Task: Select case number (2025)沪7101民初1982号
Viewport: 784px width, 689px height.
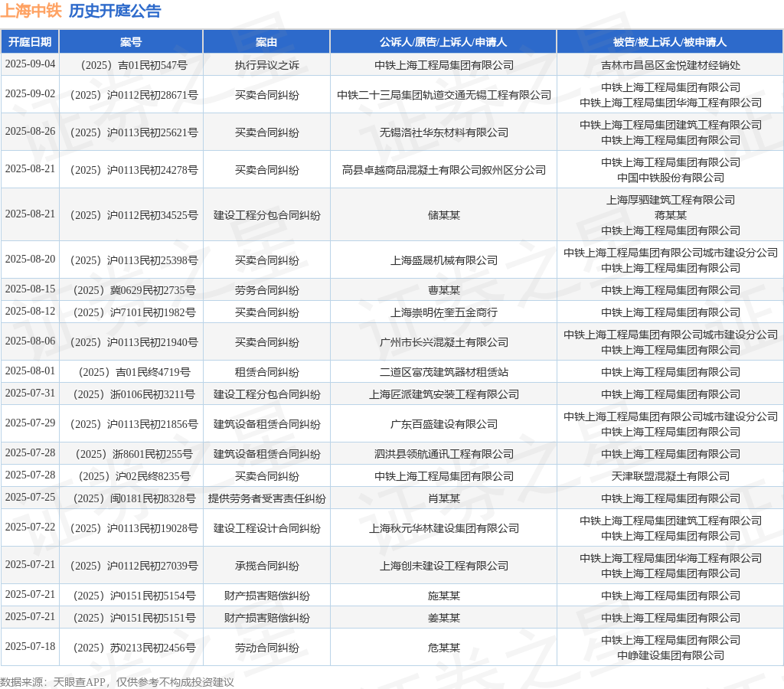Action: click(133, 312)
